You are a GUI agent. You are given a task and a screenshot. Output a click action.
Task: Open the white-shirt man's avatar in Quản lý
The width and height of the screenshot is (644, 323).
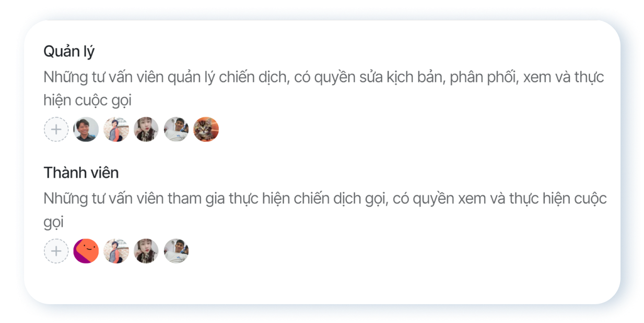[x=176, y=130]
